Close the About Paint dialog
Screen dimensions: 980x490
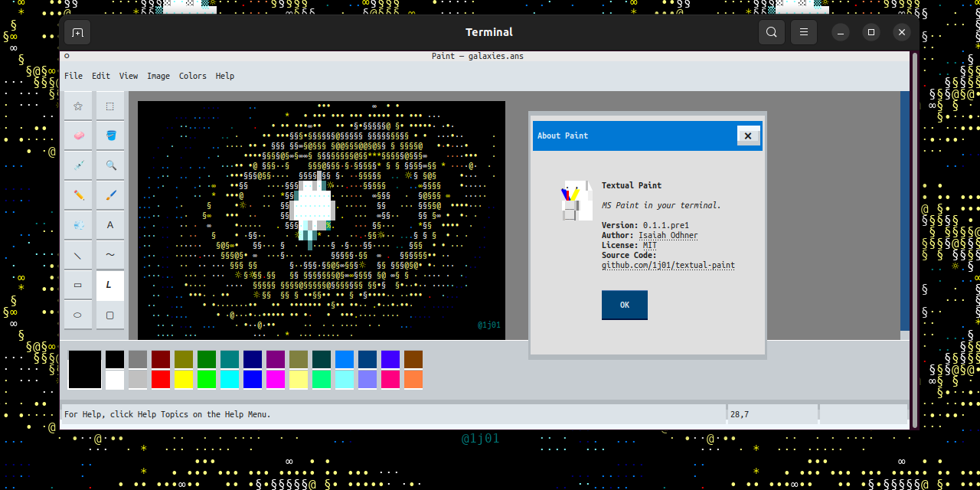click(748, 136)
